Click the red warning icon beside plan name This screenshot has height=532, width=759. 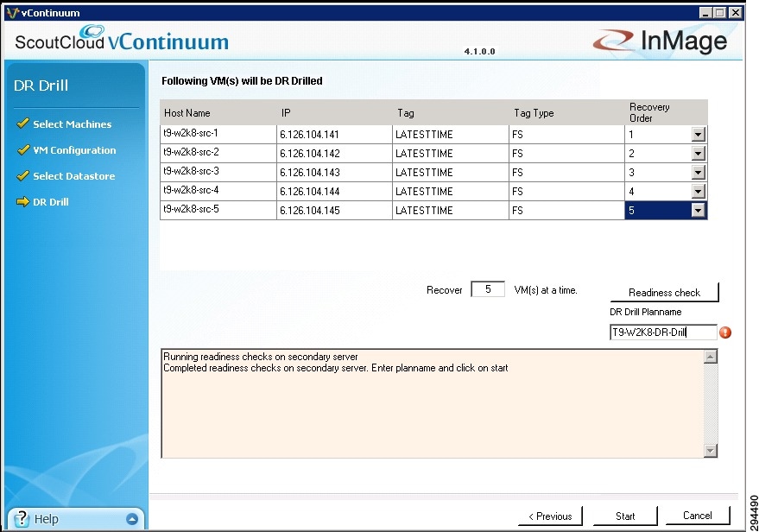pos(725,332)
